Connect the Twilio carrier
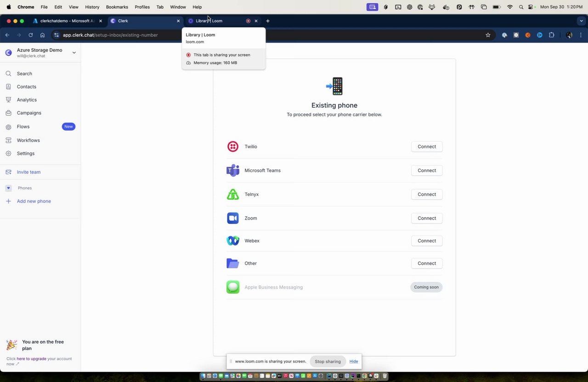Screen dimensions: 588x382 click(427, 147)
